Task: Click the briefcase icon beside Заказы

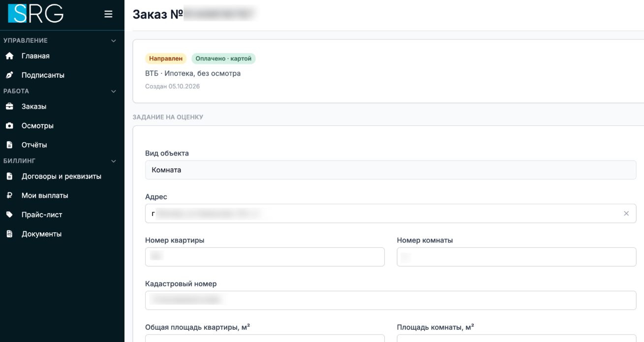Action: (9, 106)
